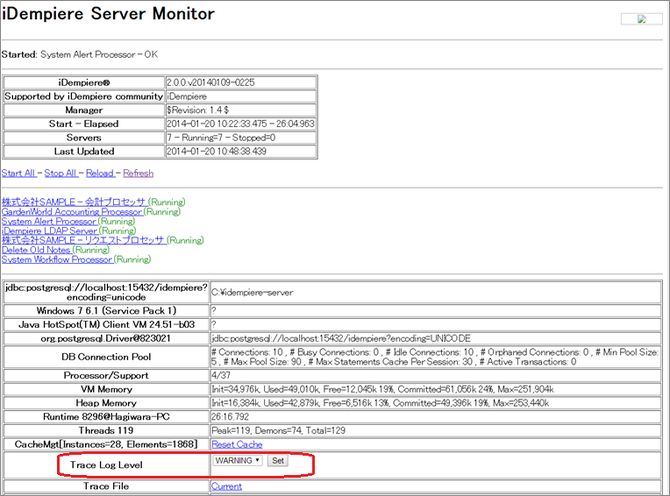Click the C:¥idempiere-server path cell
The image size is (670, 496).
pos(436,292)
